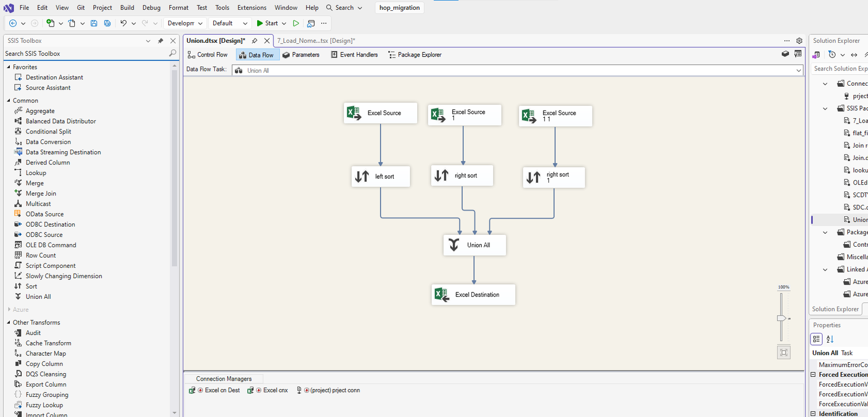This screenshot has height=417, width=868.
Task: Click the Source Assistant item
Action: pos(48,87)
